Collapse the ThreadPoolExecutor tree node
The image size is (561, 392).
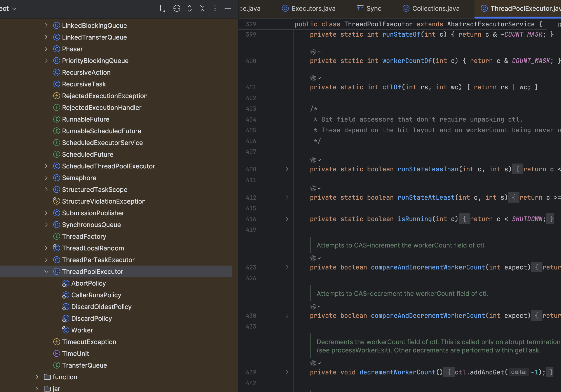tap(46, 271)
